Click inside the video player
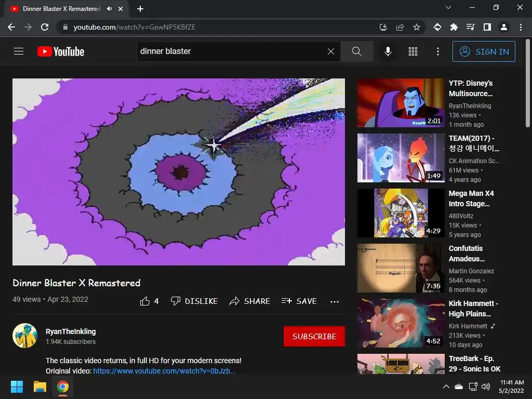This screenshot has height=399, width=532. pyautogui.click(x=179, y=171)
